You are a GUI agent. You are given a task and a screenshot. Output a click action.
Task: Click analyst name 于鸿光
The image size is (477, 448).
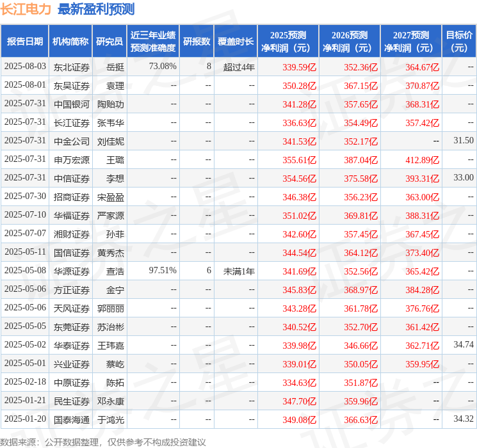coord(111,420)
